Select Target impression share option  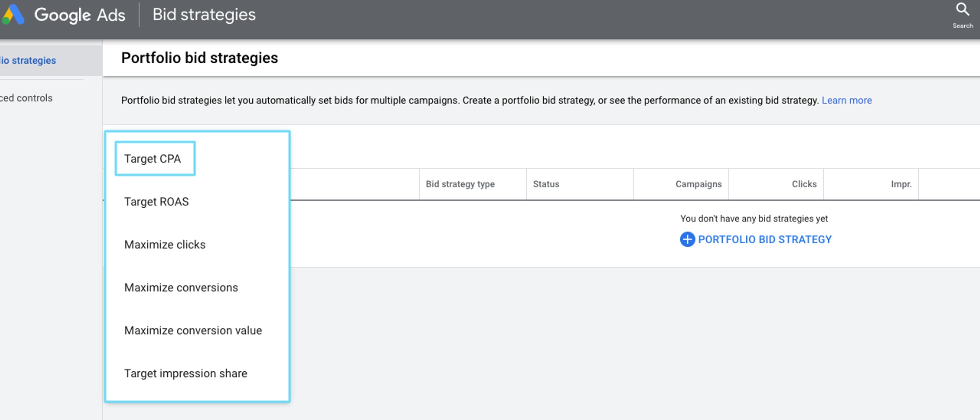186,373
